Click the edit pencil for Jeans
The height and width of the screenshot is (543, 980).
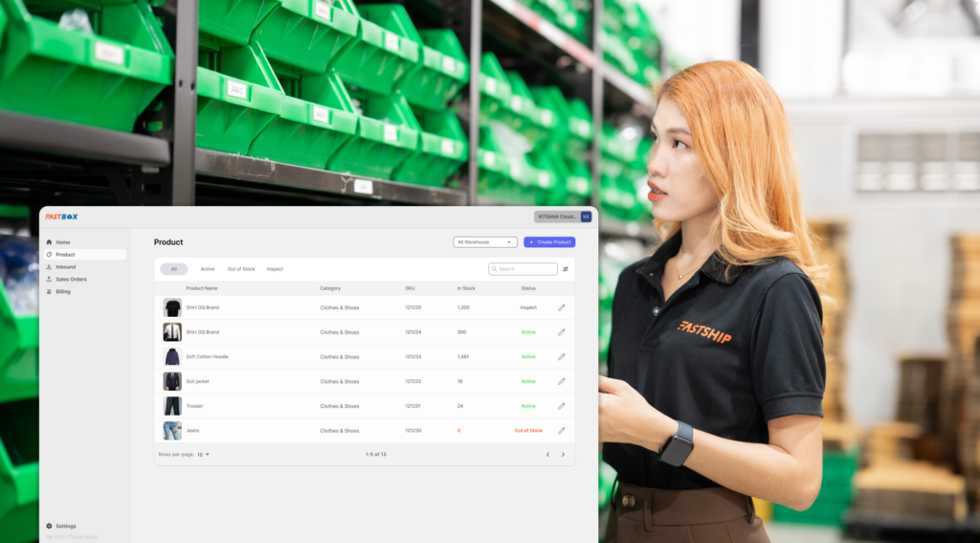coord(562,431)
